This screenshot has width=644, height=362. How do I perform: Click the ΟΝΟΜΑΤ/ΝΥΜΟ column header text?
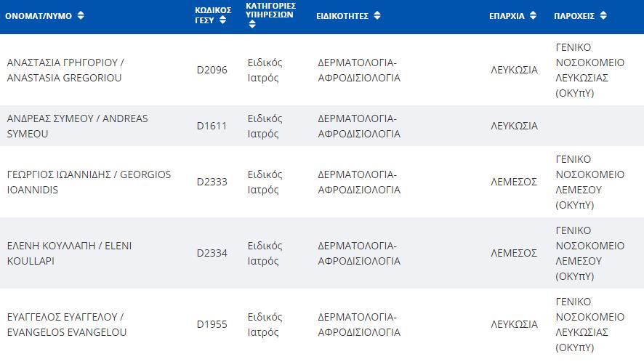(x=39, y=16)
